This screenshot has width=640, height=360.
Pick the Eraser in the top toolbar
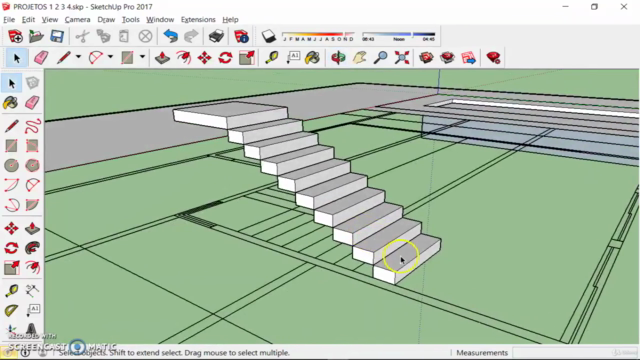pos(41,58)
